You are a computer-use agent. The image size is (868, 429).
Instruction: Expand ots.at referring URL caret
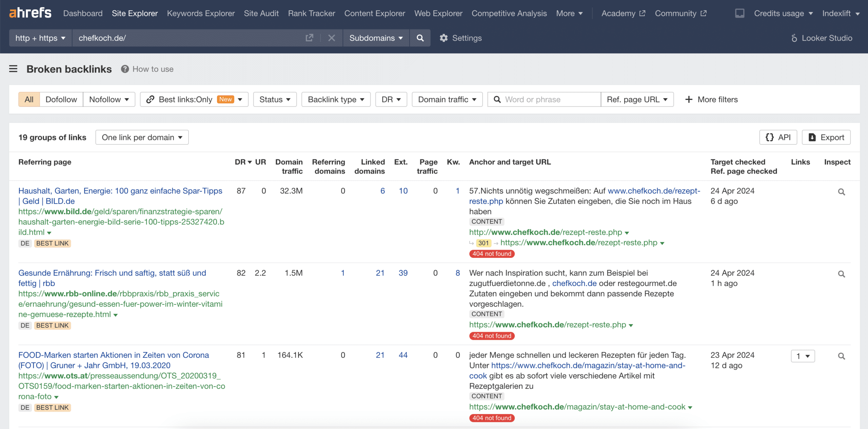(x=56, y=397)
